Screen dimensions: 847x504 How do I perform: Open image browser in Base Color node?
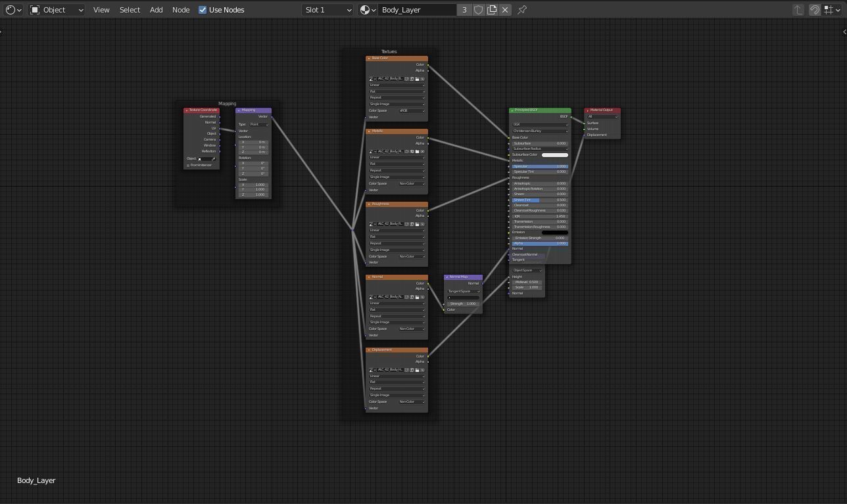coord(372,79)
